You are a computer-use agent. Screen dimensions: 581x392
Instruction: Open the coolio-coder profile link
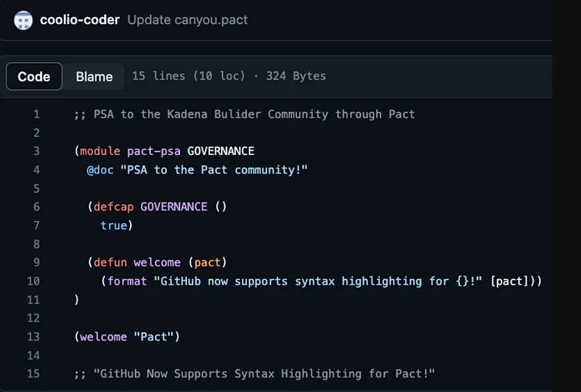(80, 20)
